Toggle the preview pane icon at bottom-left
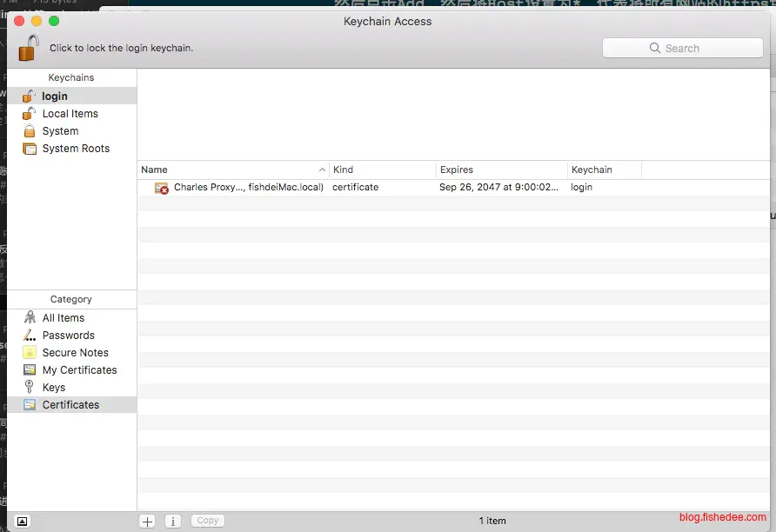Viewport: 776px width, 532px height. tap(23, 521)
